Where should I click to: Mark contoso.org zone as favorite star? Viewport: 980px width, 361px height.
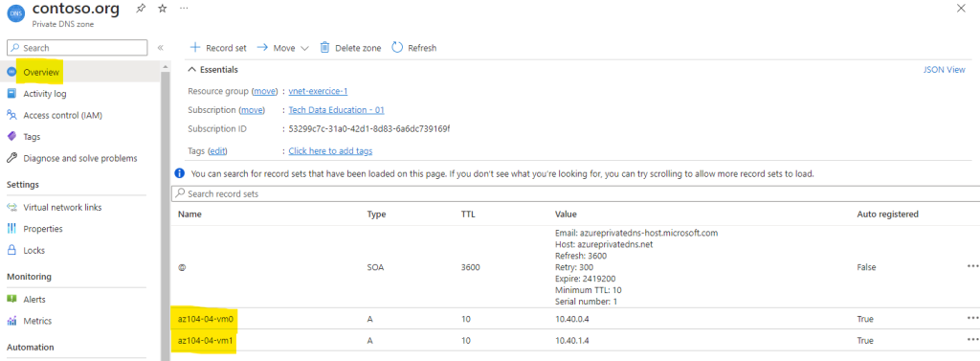[162, 8]
